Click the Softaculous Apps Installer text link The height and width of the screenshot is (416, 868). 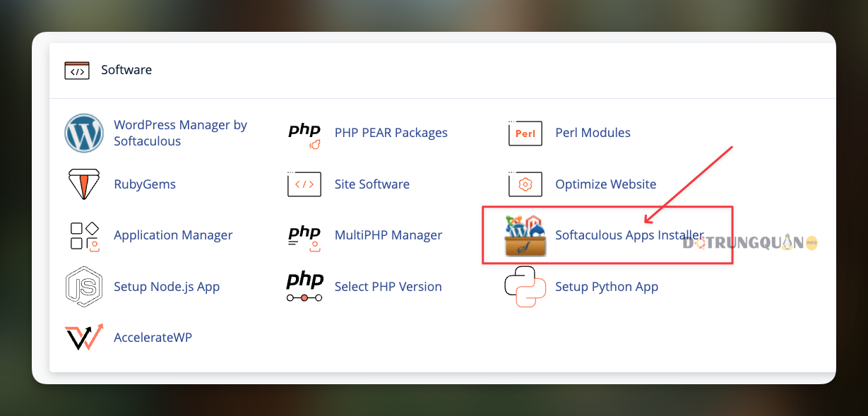pos(629,235)
